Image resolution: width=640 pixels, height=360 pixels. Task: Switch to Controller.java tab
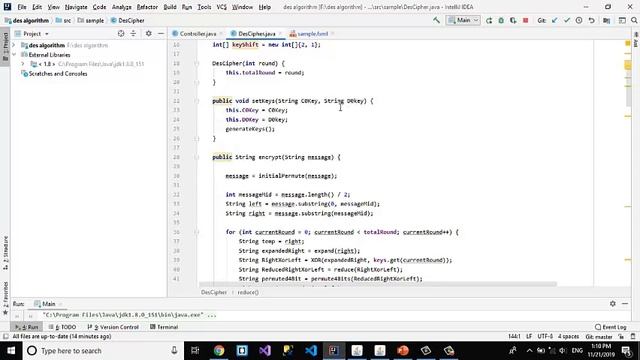(198, 33)
